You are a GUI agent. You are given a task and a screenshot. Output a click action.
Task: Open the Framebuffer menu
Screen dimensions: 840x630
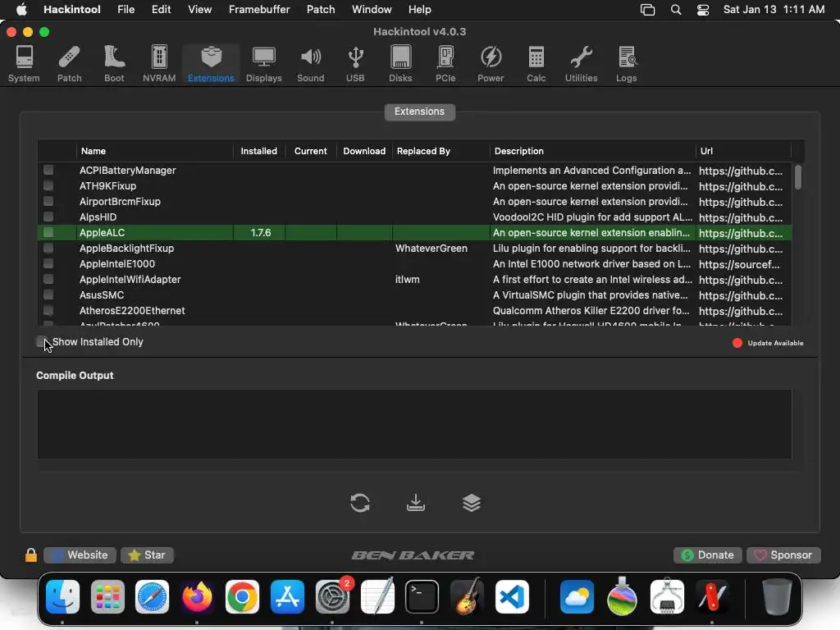coord(259,10)
